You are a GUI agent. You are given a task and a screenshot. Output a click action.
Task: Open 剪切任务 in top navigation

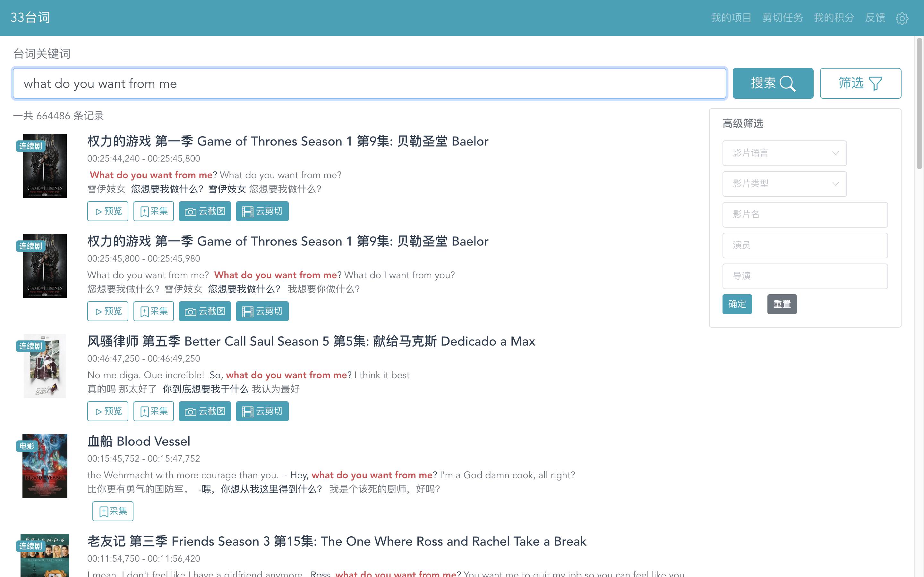point(782,18)
